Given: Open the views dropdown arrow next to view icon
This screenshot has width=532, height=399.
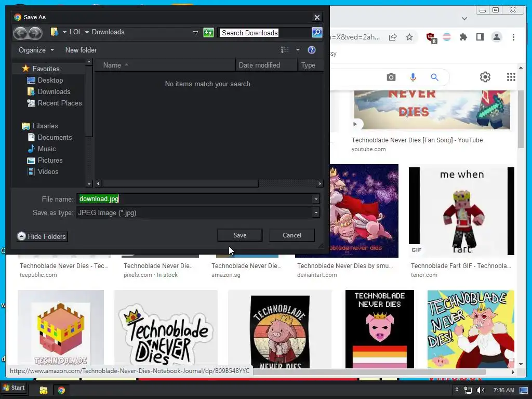Looking at the screenshot, I should tap(298, 50).
